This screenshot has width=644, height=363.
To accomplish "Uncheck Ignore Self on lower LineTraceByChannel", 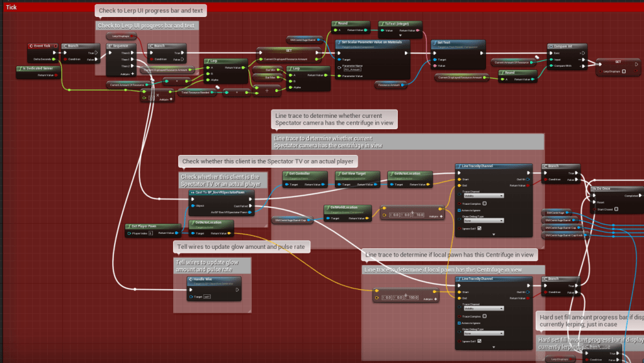I will [479, 341].
